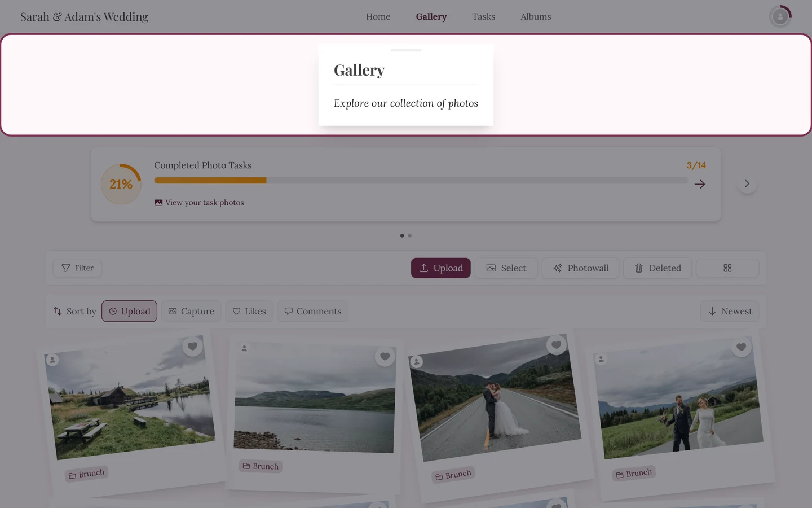
Task: Click the Upload button
Action: pos(441,268)
